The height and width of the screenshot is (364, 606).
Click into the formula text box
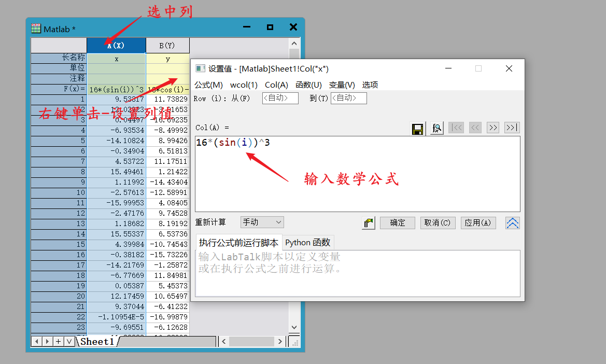tap(358, 174)
